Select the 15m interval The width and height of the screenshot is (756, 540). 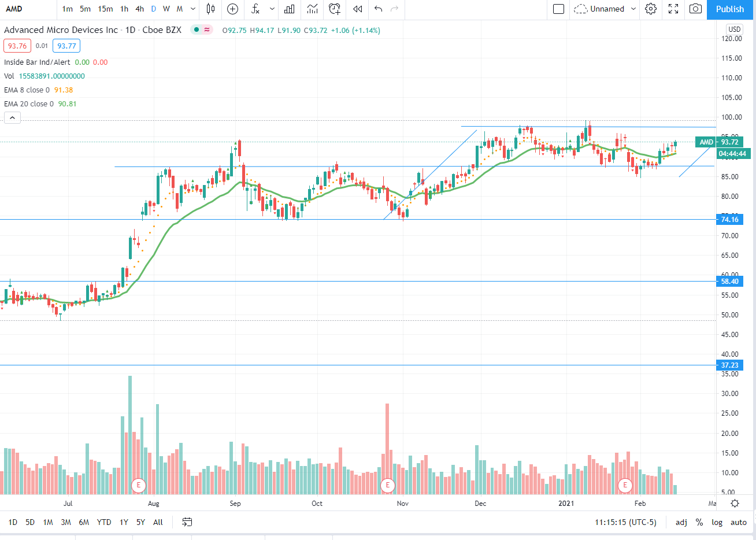tap(105, 9)
